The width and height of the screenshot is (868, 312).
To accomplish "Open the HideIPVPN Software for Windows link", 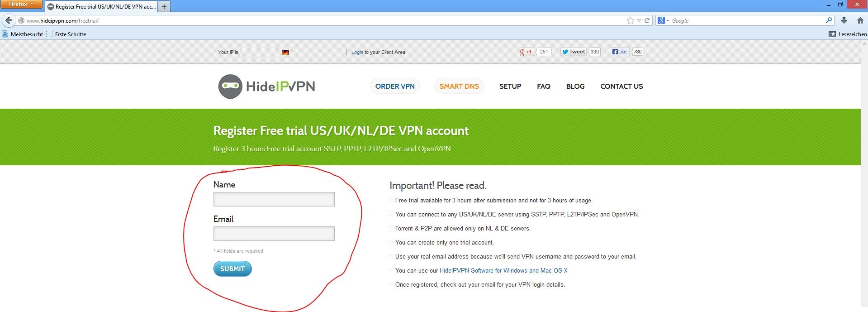I will pyautogui.click(x=503, y=270).
